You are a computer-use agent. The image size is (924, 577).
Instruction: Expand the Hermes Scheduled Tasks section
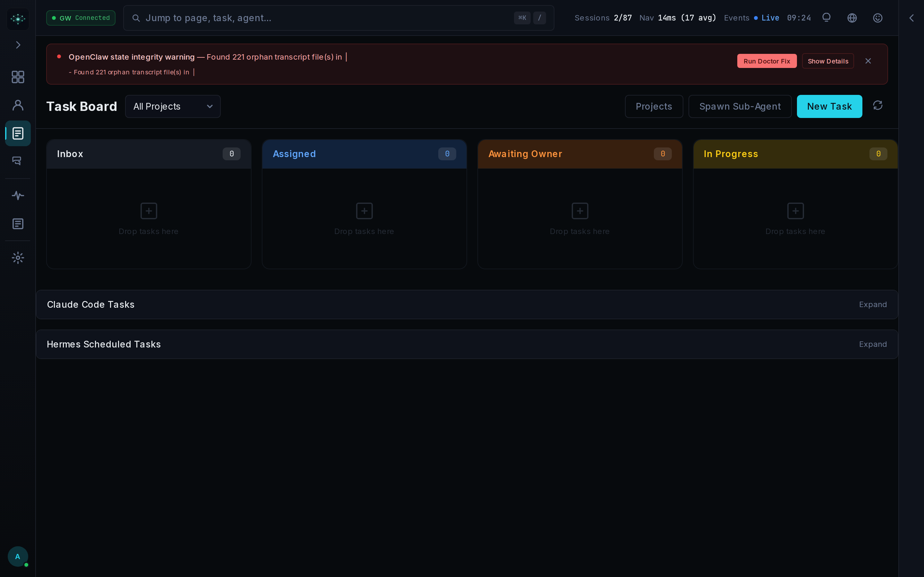(873, 344)
